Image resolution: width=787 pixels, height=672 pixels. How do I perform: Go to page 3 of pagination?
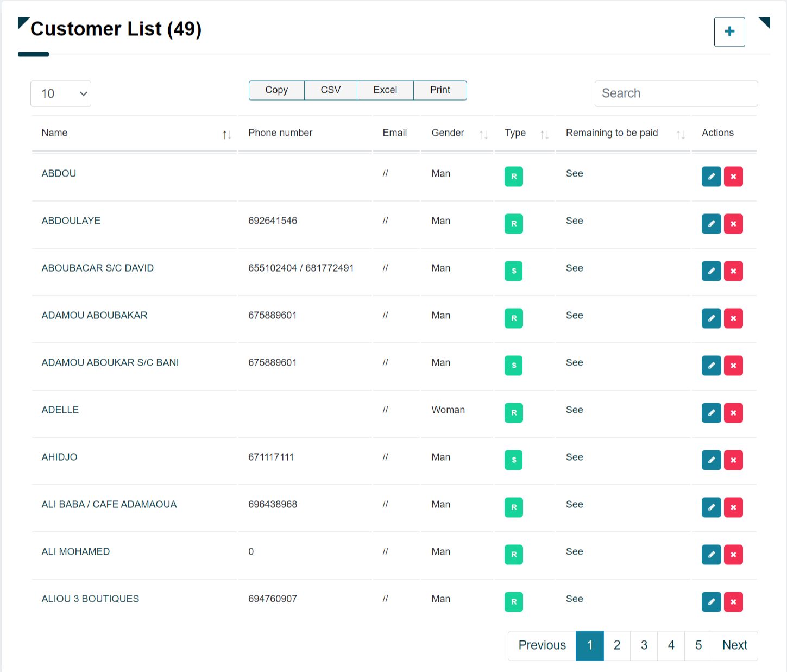[644, 645]
